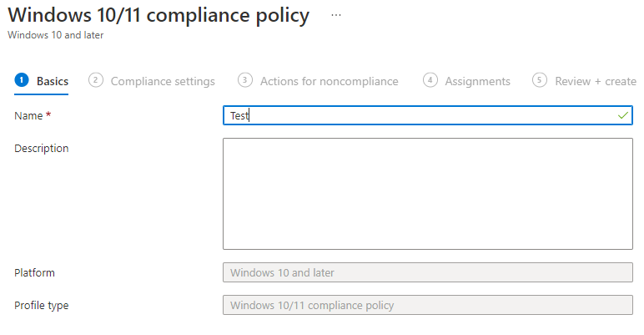Click the Description label

[x=42, y=148]
